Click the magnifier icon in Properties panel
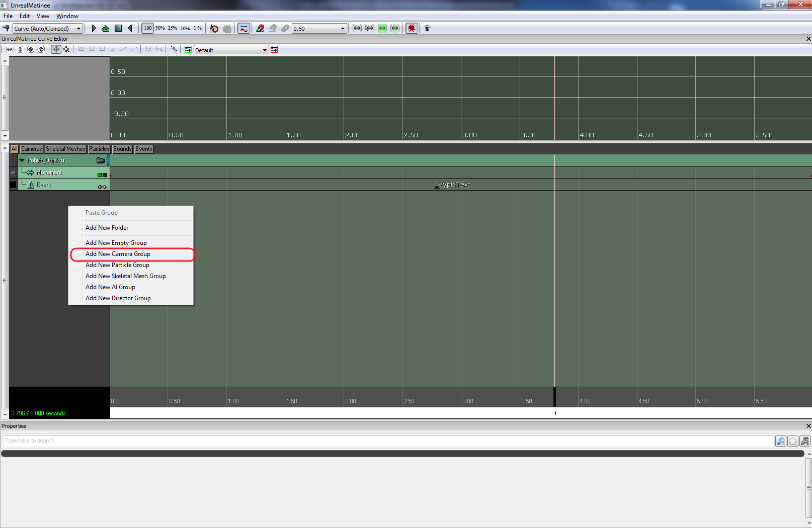This screenshot has height=528, width=812. click(x=781, y=441)
